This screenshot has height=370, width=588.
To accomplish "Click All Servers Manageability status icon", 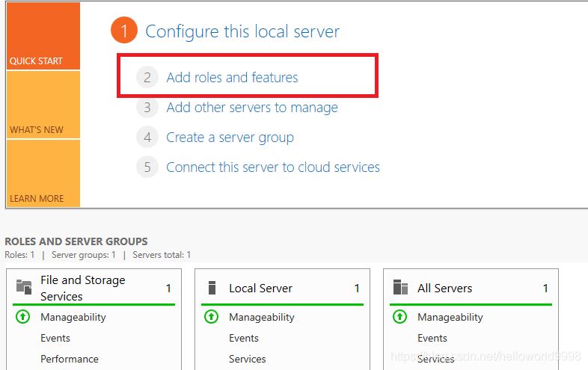I will coord(400,317).
